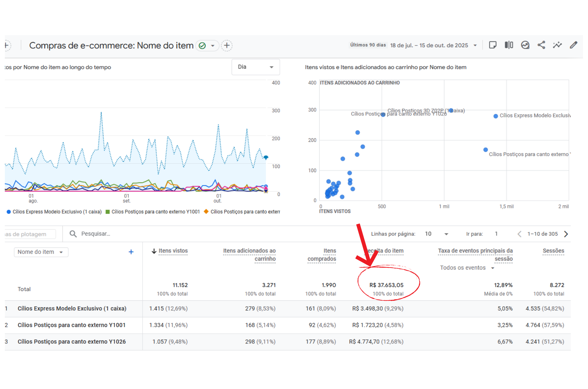Image resolution: width=588 pixels, height=389 pixels.
Task: Expand the date range dropdown arrow
Action: [x=475, y=45]
